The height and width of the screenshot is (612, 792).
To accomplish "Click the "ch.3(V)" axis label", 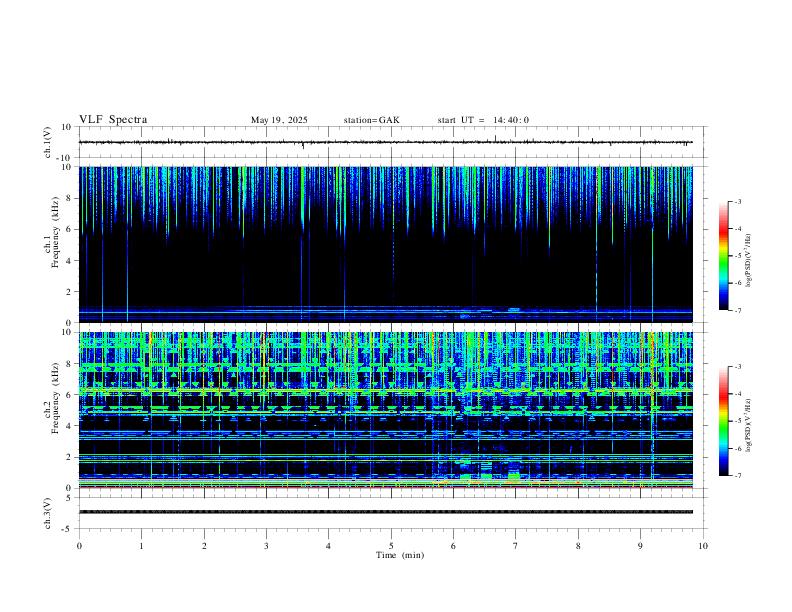I will [x=48, y=514].
